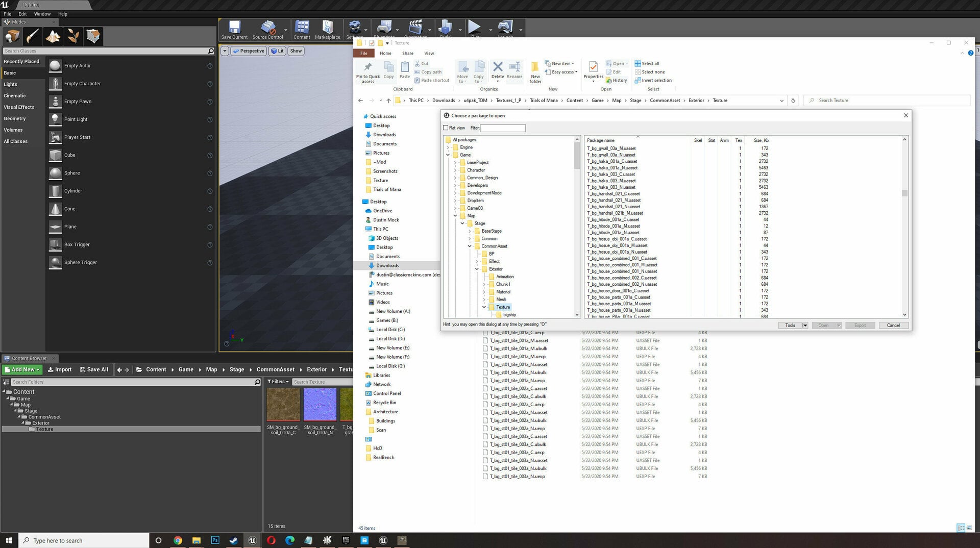Open the Marketplace icon

(327, 30)
